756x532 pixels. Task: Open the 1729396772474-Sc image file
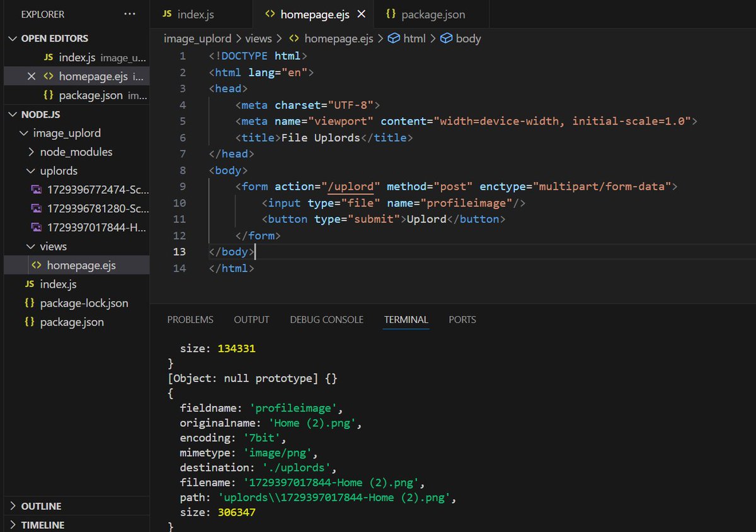coord(76,190)
